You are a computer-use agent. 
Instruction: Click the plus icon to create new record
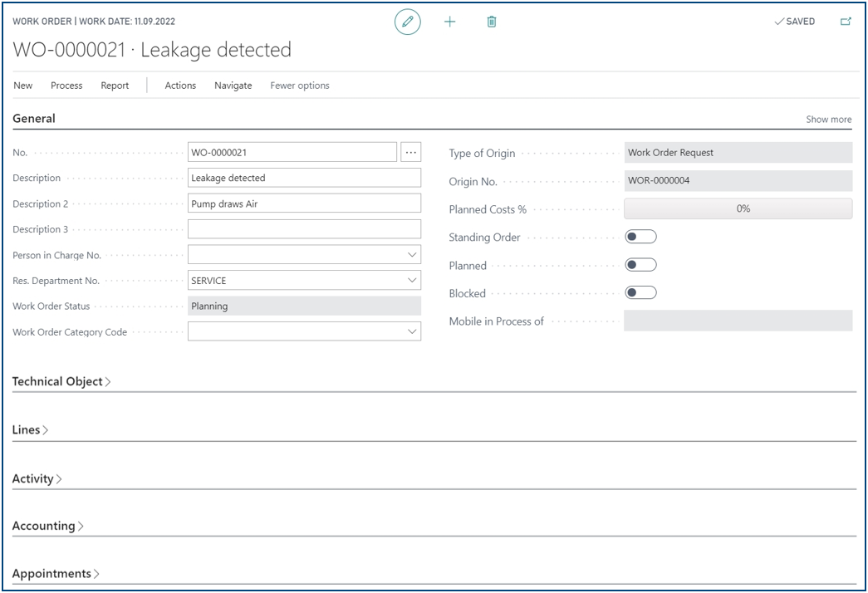(450, 22)
